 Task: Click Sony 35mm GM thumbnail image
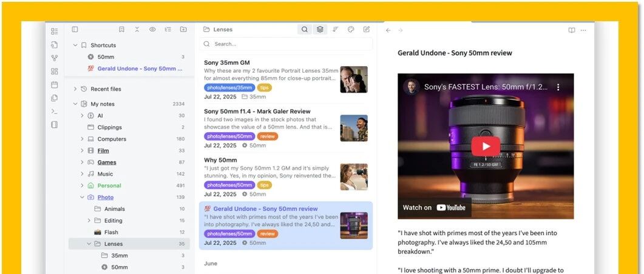click(354, 79)
